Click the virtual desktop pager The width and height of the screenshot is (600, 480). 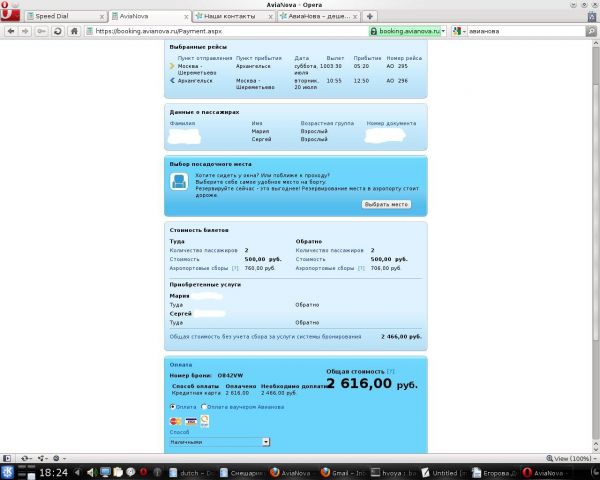click(26, 472)
